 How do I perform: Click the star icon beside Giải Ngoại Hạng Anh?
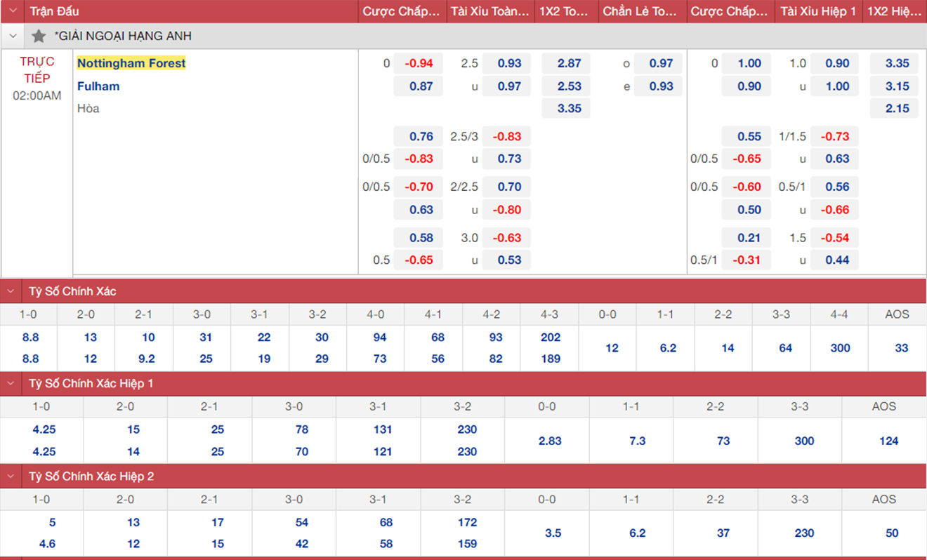pyautogui.click(x=39, y=36)
